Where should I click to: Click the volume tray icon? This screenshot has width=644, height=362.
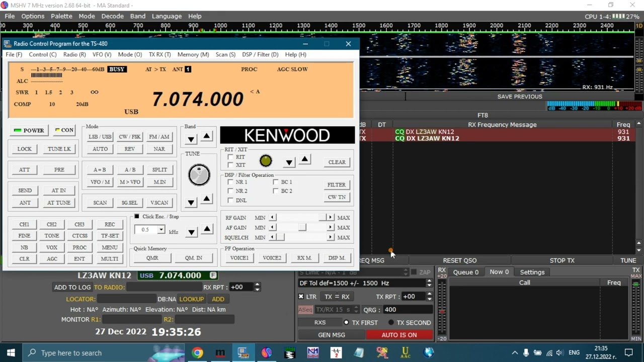point(559,352)
